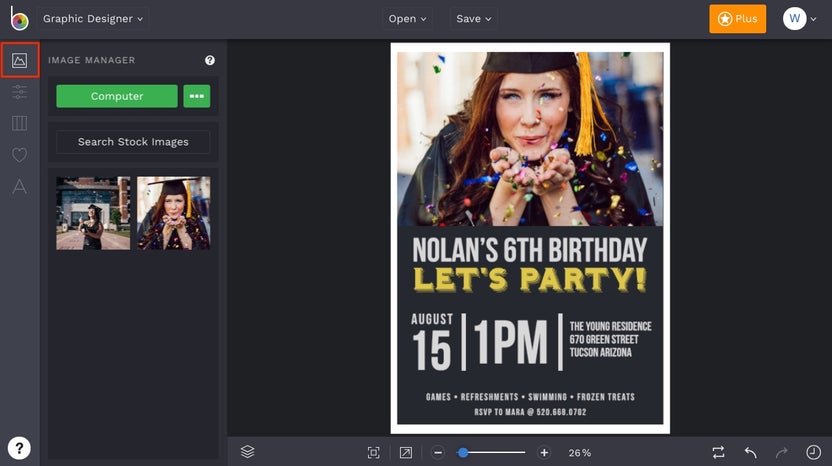Open the Text tool sidebar icon

point(20,187)
